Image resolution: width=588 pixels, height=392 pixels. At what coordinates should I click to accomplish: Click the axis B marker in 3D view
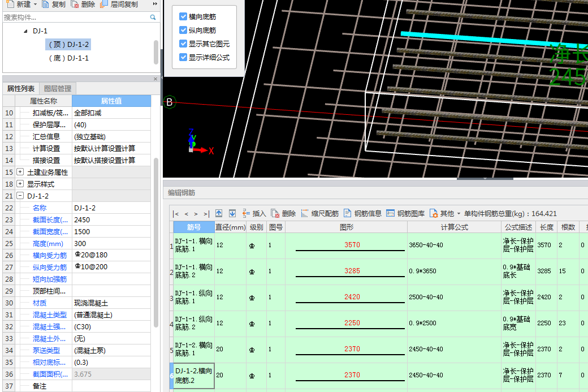click(170, 102)
